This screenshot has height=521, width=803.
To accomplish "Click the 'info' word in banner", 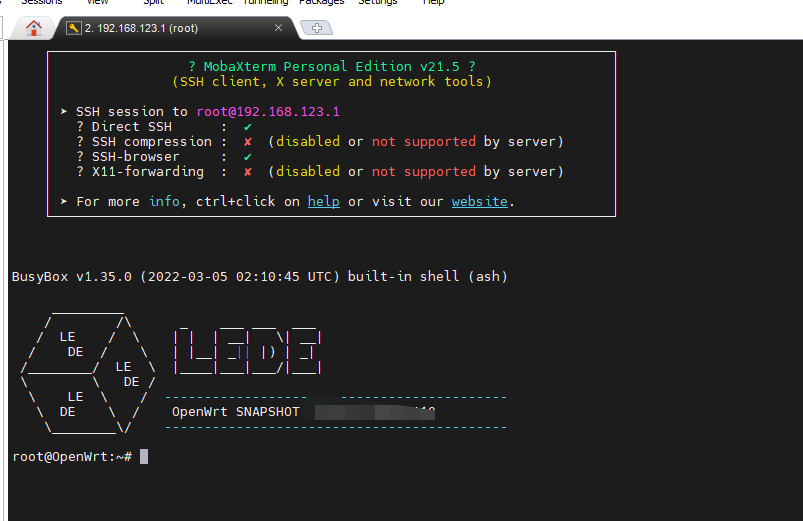I will tap(164, 201).
